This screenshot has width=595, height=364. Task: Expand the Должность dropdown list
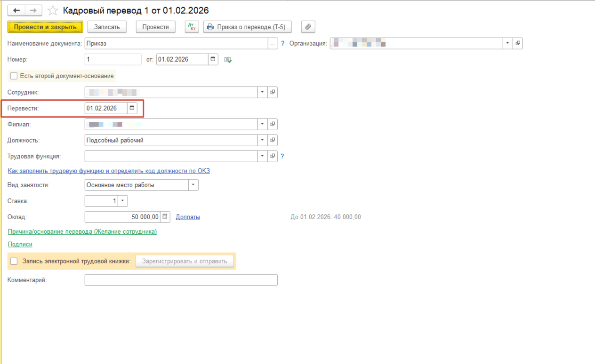click(263, 140)
